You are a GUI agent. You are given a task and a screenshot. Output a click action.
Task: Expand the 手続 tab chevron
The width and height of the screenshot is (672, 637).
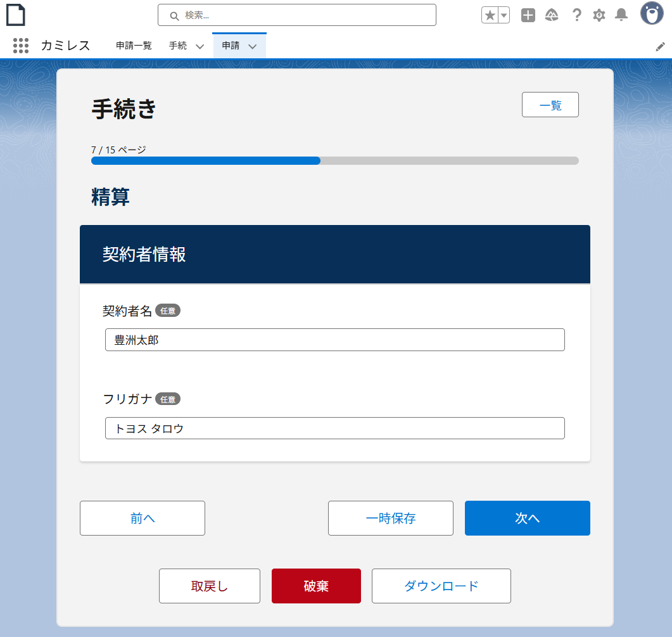(x=200, y=46)
